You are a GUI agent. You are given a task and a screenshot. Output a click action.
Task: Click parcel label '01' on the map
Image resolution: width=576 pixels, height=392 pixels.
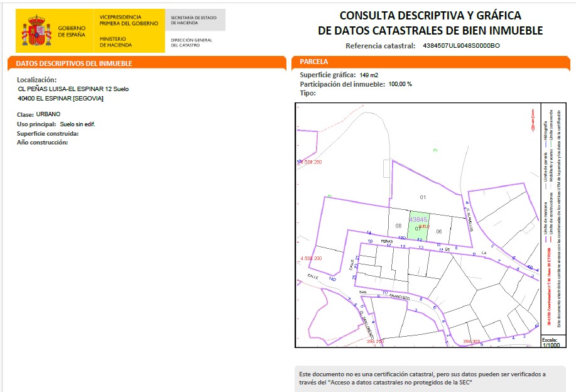tap(423, 197)
